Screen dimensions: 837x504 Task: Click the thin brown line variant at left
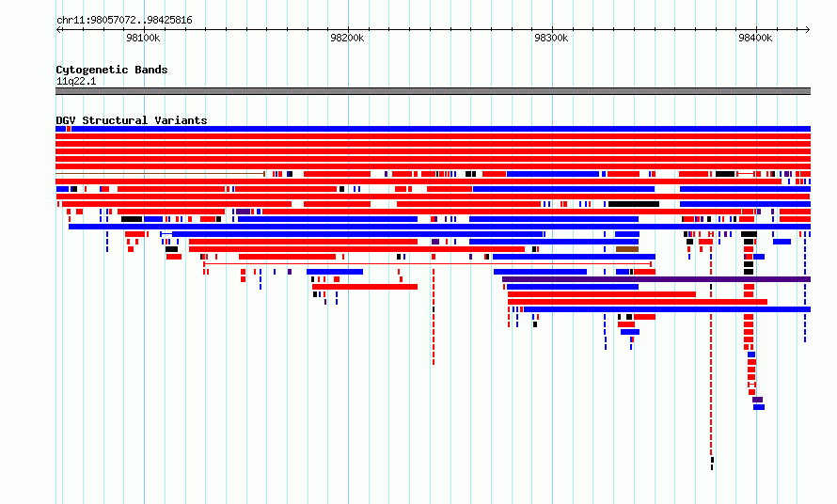[160, 174]
